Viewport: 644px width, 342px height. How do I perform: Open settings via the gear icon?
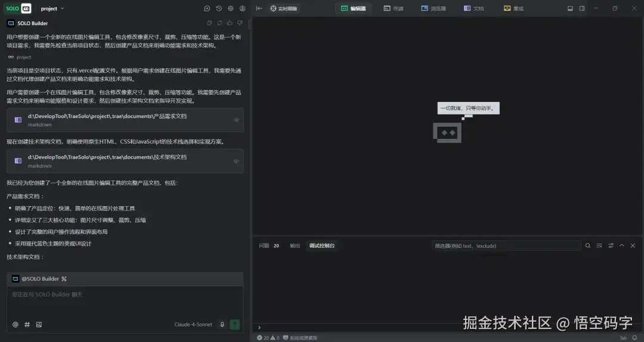tap(231, 8)
